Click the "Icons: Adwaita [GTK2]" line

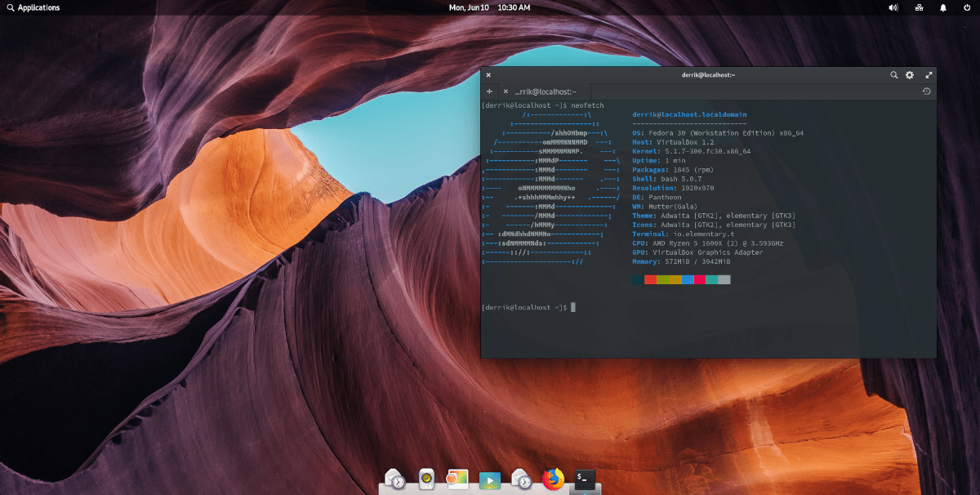point(714,225)
